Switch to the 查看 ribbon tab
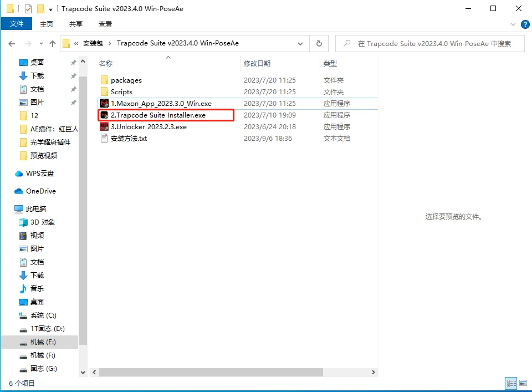This screenshot has width=532, height=392. [x=105, y=24]
